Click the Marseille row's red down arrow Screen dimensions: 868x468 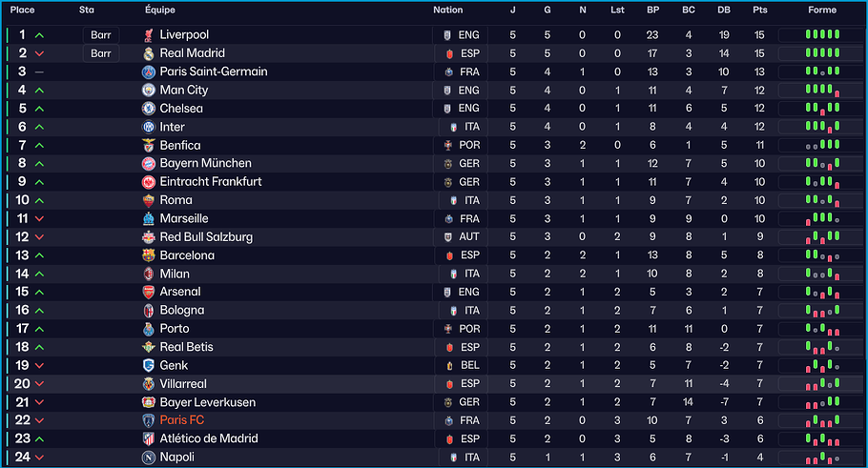pos(39,219)
